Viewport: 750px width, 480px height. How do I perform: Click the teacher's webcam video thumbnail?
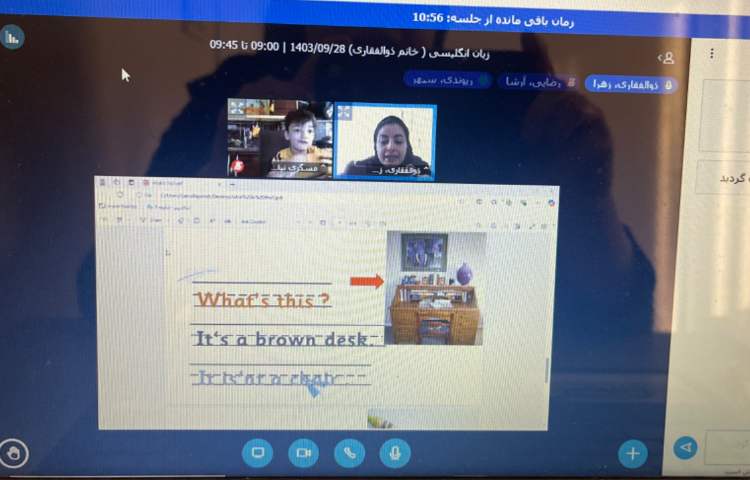[385, 142]
